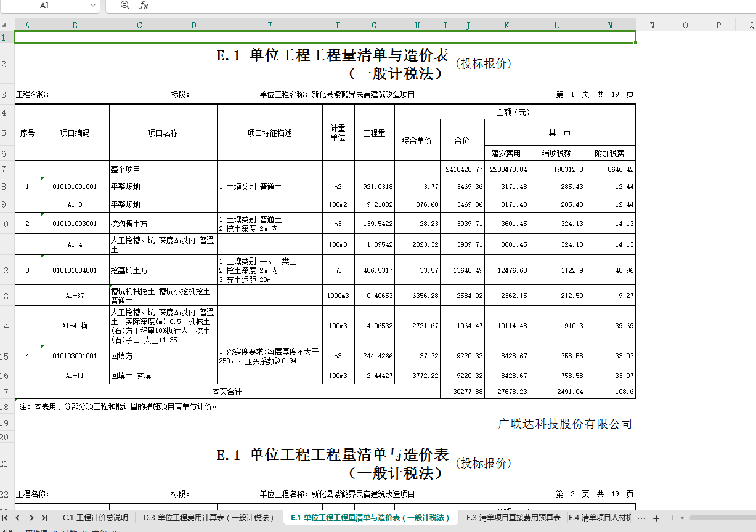Select the item code 010103001001 cell

(75, 356)
